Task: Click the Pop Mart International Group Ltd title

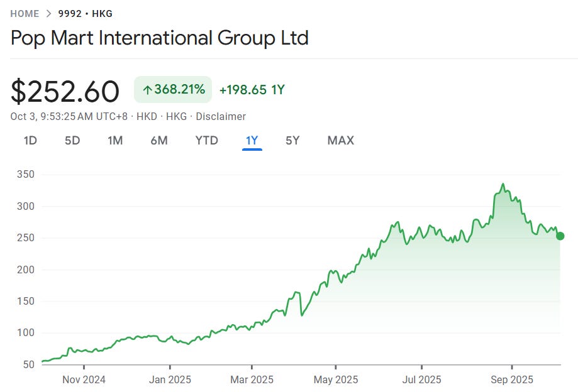Action: (x=160, y=38)
